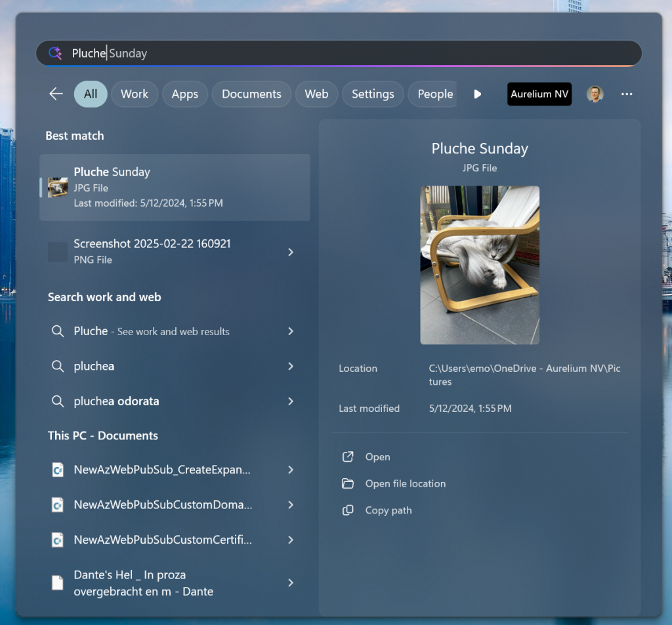This screenshot has height=625, width=672.
Task: Click the Copy path icon
Action: coord(348,510)
